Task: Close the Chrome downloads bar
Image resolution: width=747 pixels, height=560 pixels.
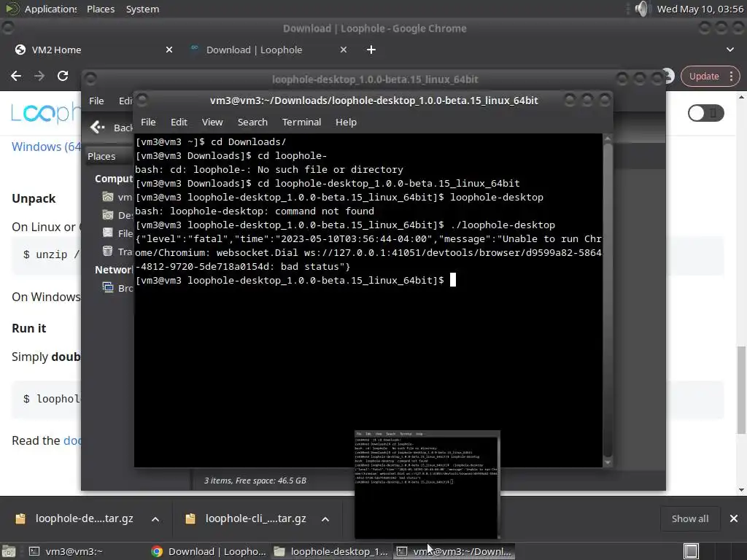Action: [x=734, y=518]
